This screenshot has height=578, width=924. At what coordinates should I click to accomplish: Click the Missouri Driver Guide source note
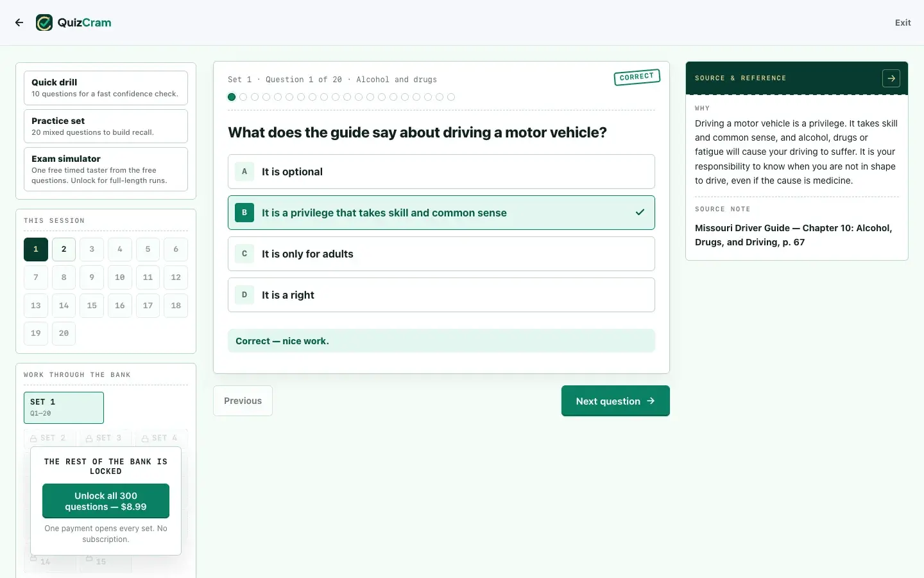tap(794, 235)
